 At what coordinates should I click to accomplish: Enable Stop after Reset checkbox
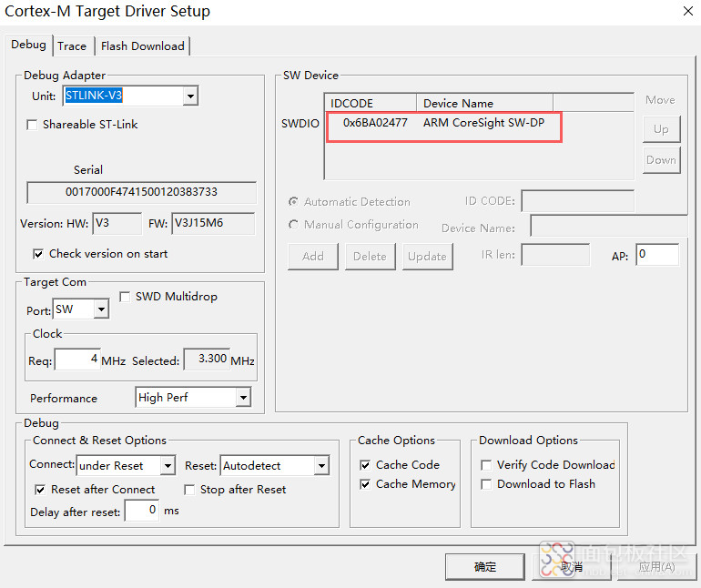pos(189,490)
